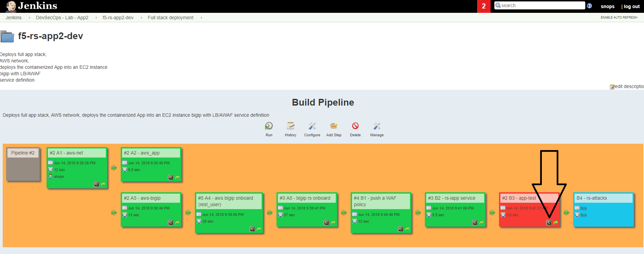644x254 pixels.
Task: Click snops user in A1 - aws-net card
Action: [x=59, y=176]
